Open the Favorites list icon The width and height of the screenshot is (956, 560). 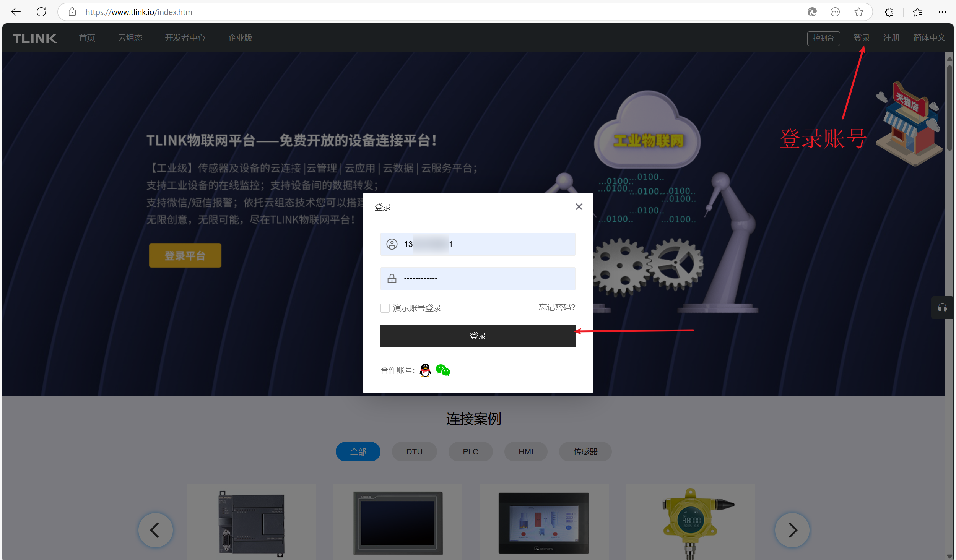point(918,12)
